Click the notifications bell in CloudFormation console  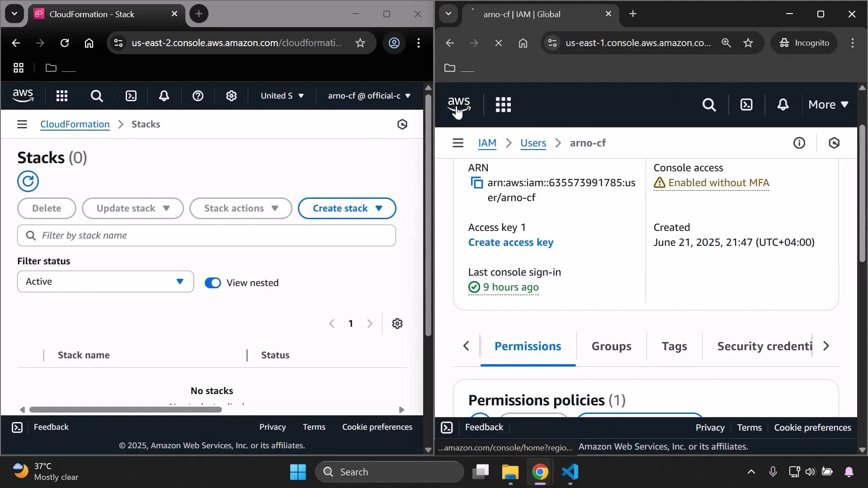pos(164,95)
